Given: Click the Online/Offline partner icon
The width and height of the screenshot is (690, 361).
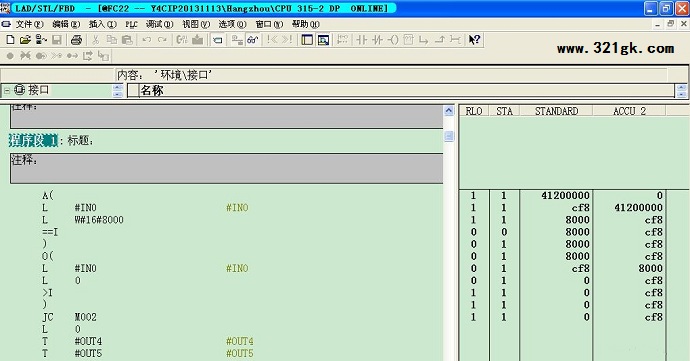Looking at the screenshot, I should click(41, 40).
